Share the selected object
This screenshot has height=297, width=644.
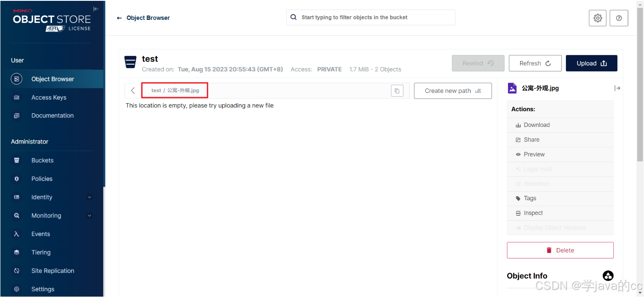tap(560, 140)
